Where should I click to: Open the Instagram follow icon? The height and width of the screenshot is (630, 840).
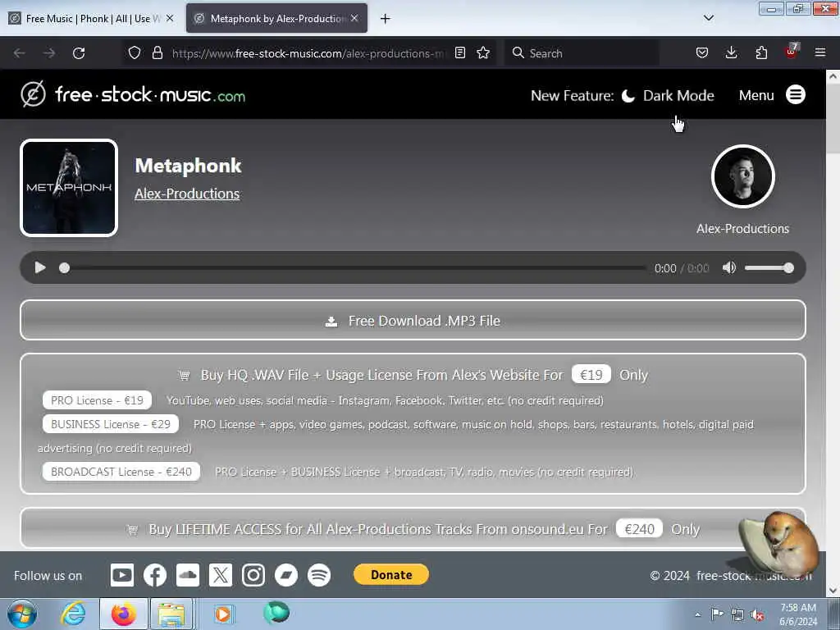(253, 575)
